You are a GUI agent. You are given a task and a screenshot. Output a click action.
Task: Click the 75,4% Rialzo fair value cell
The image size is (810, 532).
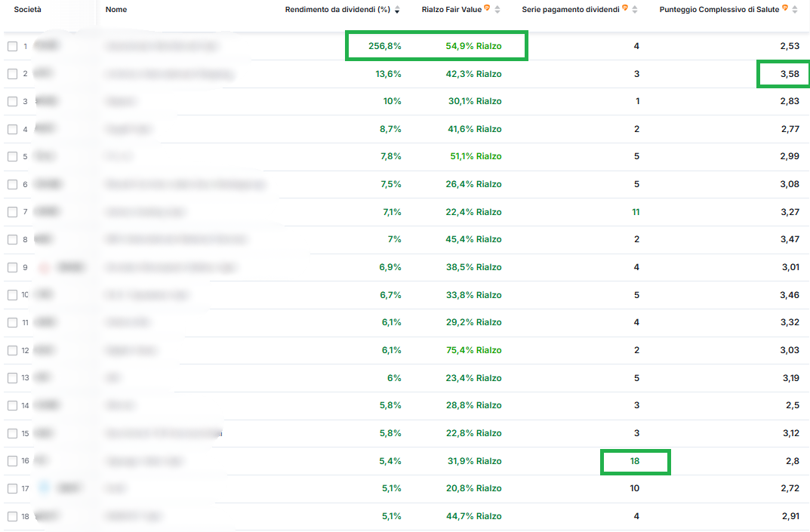point(473,350)
